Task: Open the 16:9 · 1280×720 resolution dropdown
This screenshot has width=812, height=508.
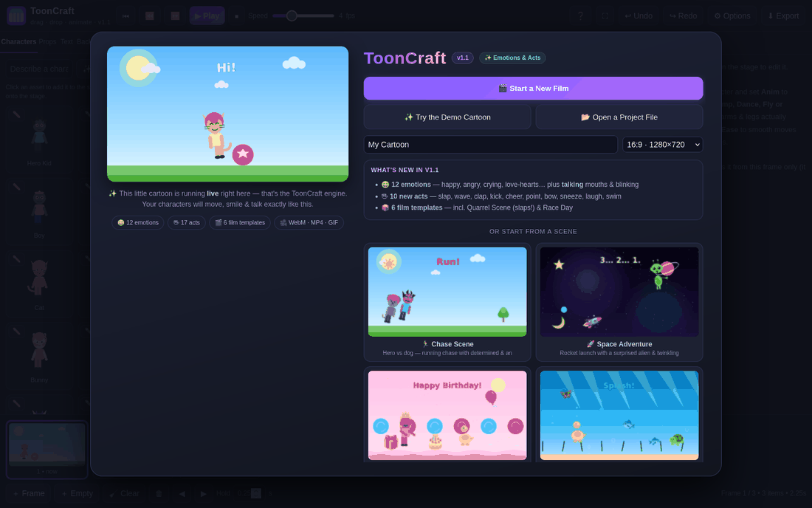Action: pyautogui.click(x=662, y=145)
